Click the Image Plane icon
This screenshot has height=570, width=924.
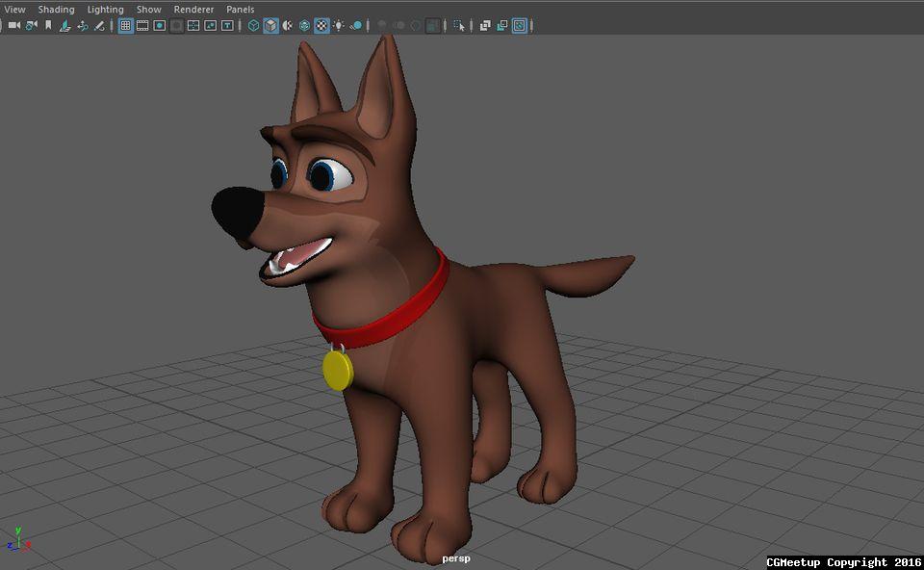pyautogui.click(x=65, y=25)
